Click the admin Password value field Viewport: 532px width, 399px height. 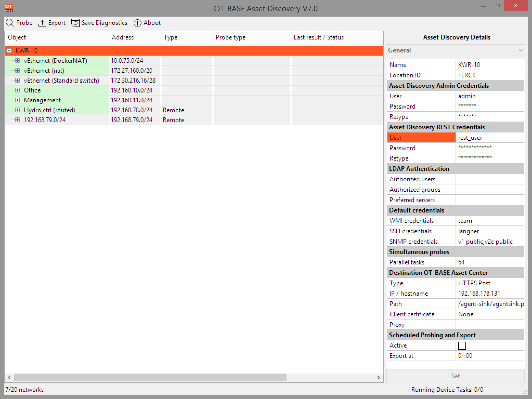coord(490,106)
